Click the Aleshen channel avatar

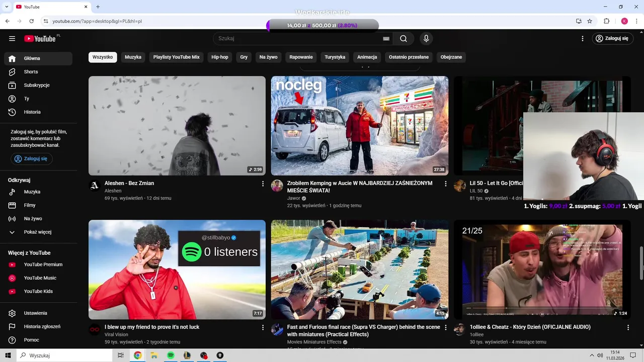click(x=95, y=186)
